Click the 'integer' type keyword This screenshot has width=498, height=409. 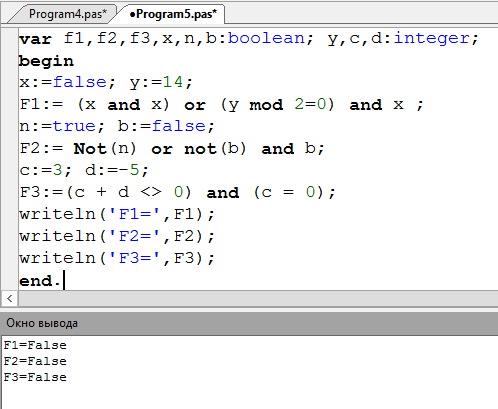[432, 39]
